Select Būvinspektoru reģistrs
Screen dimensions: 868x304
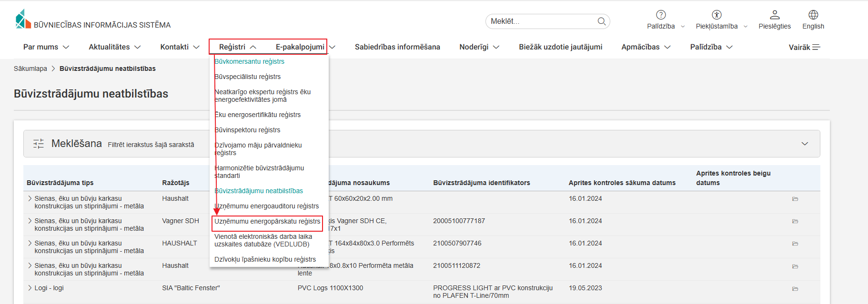pos(247,130)
